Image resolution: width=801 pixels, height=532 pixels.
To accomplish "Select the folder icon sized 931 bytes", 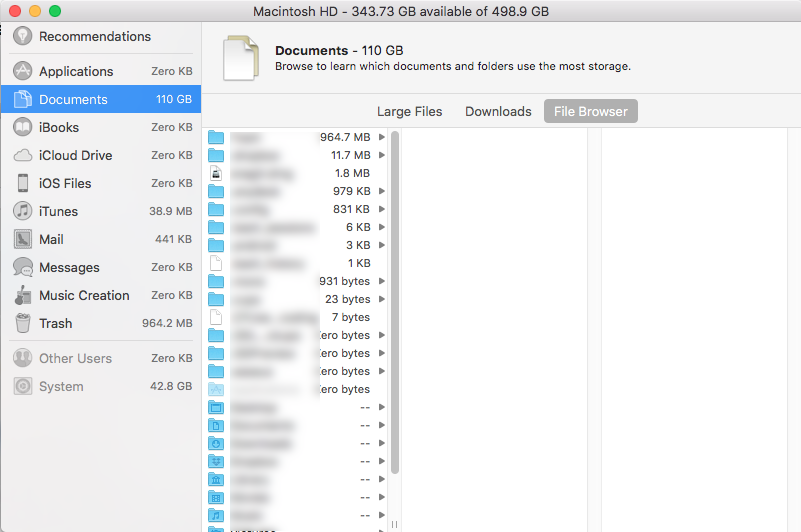I will click(x=216, y=281).
